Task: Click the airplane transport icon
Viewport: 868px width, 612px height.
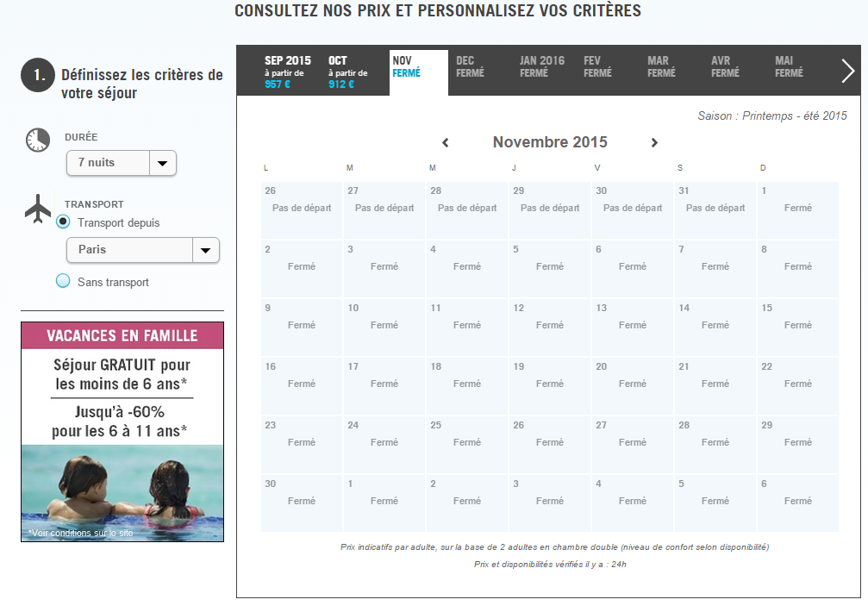Action: [38, 209]
